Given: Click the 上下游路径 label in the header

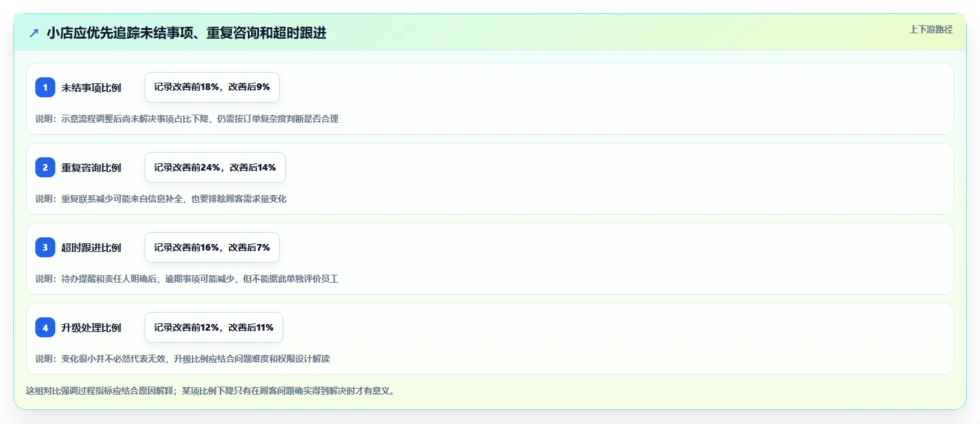Looking at the screenshot, I should click(x=931, y=29).
